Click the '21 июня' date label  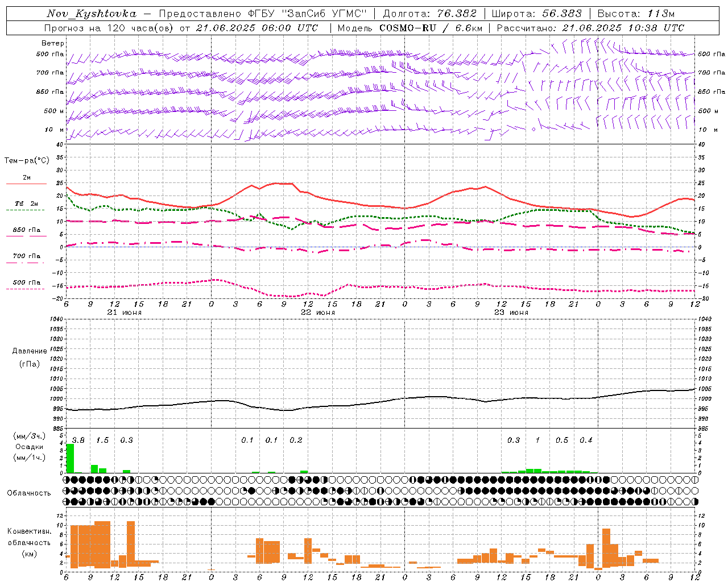(x=125, y=313)
